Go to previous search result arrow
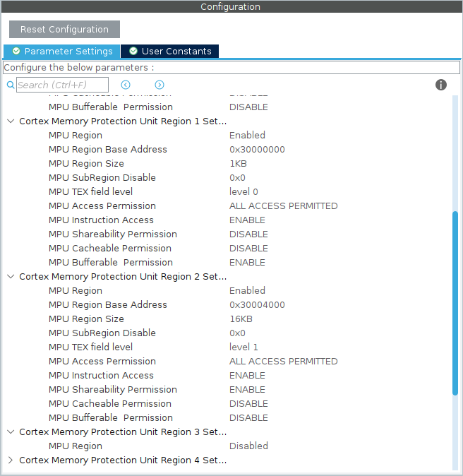Image resolution: width=463 pixels, height=476 pixels. coord(126,85)
